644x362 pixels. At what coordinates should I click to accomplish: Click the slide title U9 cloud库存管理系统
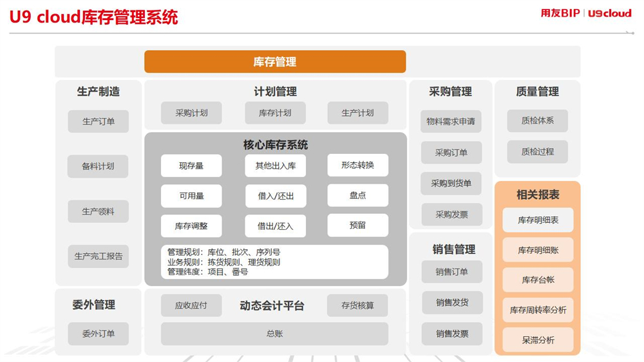click(93, 17)
